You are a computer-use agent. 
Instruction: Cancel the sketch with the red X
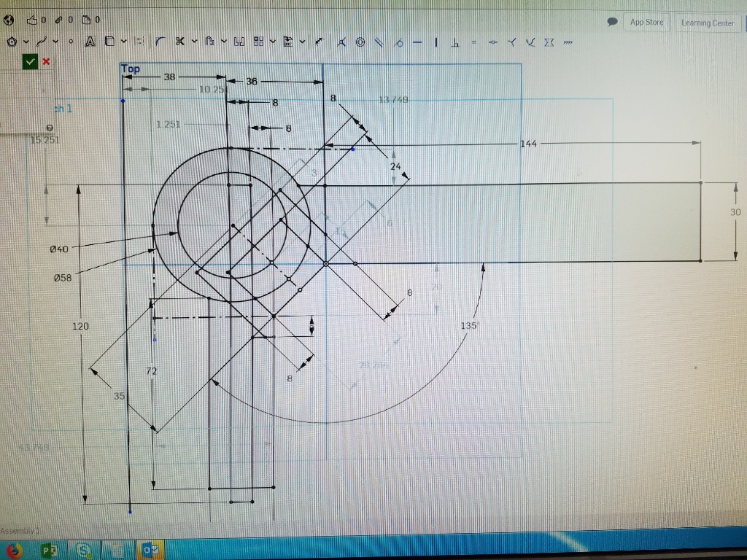(x=47, y=62)
